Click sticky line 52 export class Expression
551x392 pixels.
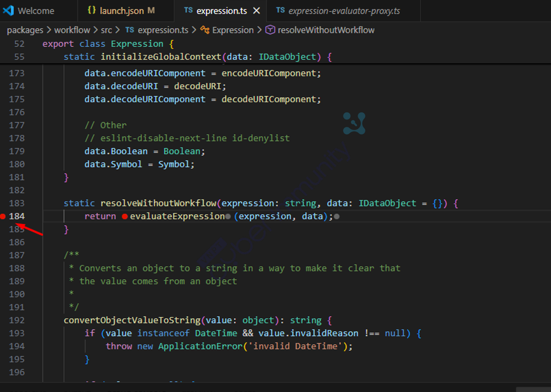108,44
